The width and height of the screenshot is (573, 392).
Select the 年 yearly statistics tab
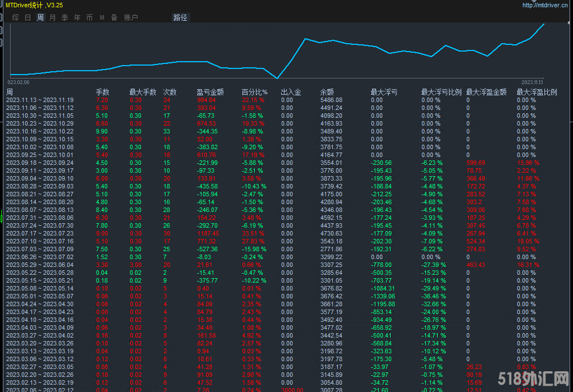tap(77, 17)
